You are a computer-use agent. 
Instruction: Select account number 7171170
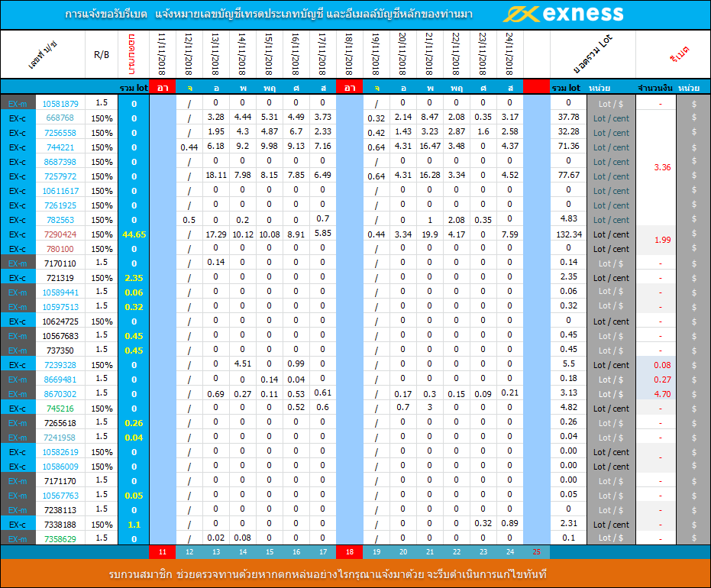coord(60,481)
